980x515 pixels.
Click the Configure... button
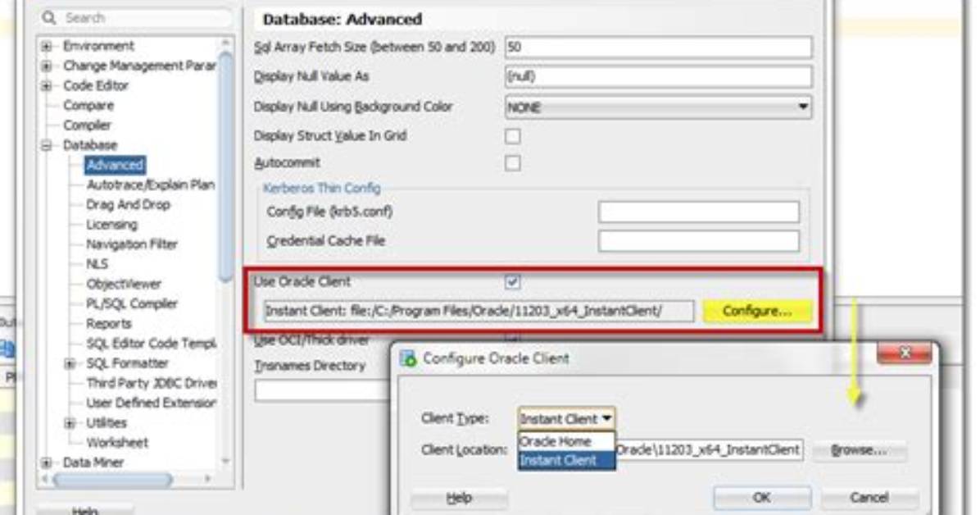(x=757, y=311)
